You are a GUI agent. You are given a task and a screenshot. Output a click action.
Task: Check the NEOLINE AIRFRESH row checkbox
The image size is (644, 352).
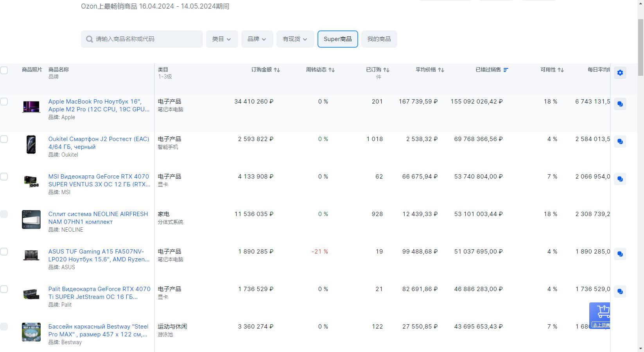[4, 214]
